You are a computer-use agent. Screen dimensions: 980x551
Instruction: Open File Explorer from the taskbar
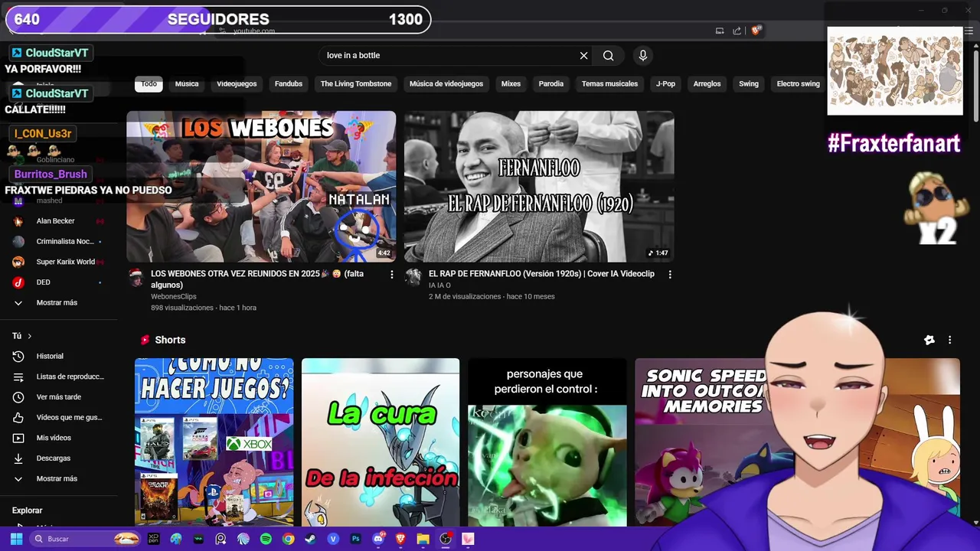[423, 539]
